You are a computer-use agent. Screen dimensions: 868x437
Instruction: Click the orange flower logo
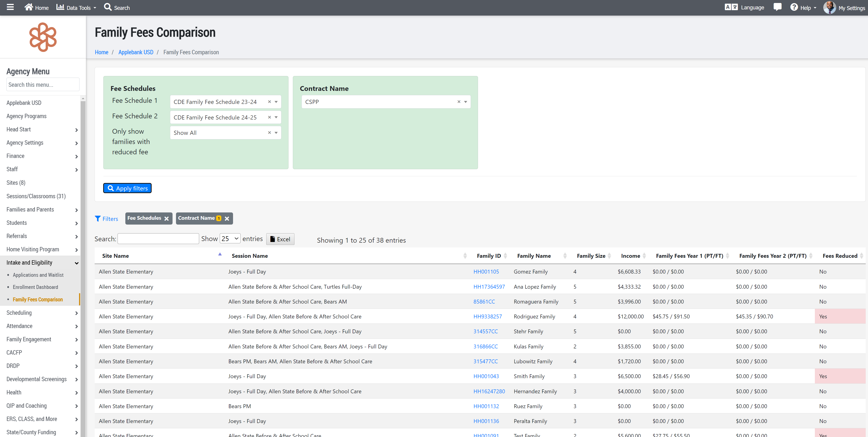[x=43, y=37]
